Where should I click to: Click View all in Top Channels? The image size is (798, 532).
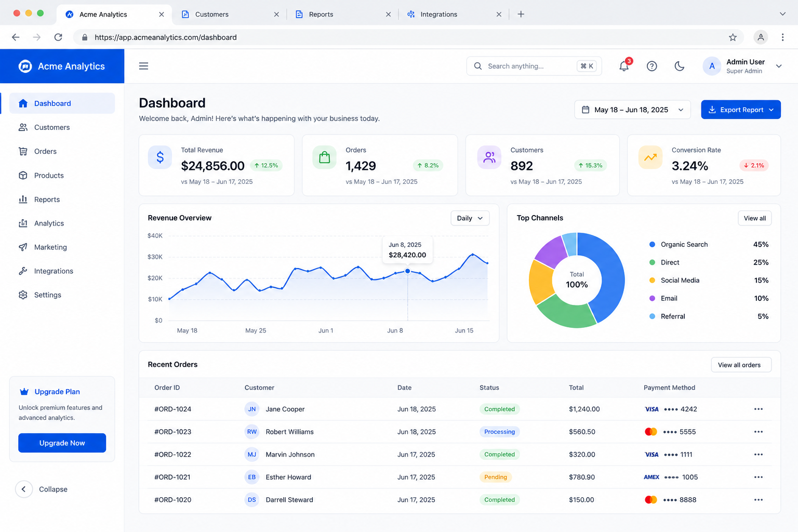click(754, 218)
